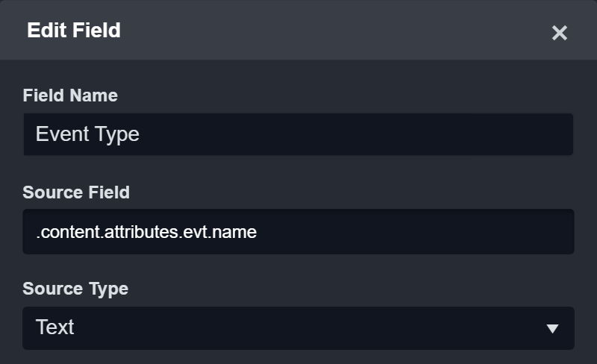This screenshot has width=597, height=364.
Task: Click the Source Type dropdown arrow
Action: point(552,328)
